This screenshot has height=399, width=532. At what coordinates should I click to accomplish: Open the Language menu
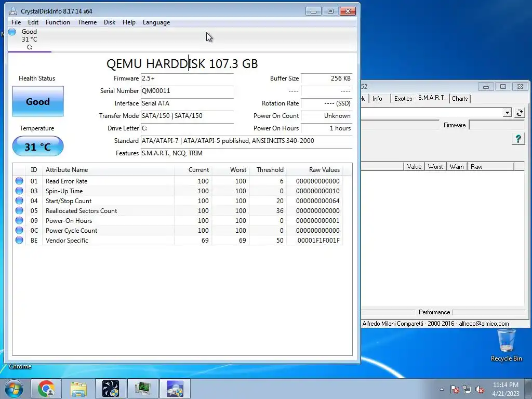click(x=156, y=22)
